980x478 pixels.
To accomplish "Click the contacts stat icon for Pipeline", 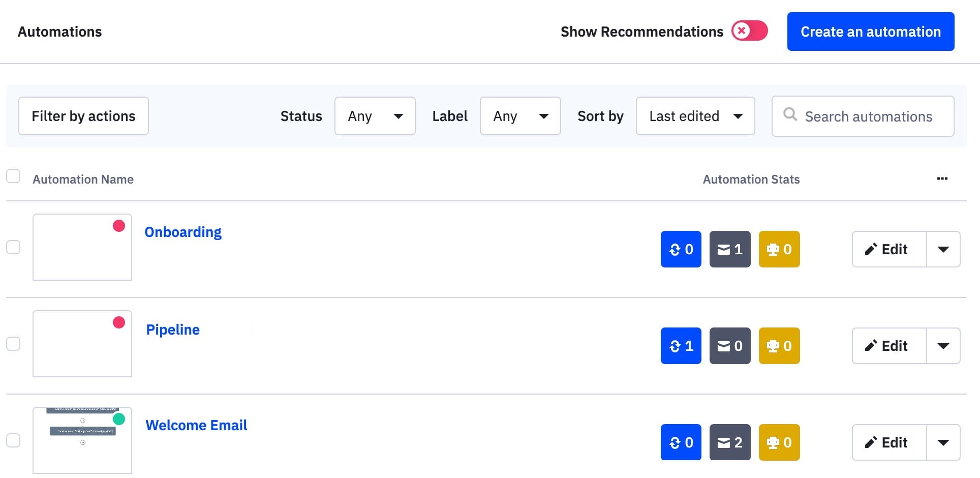I will (x=681, y=346).
